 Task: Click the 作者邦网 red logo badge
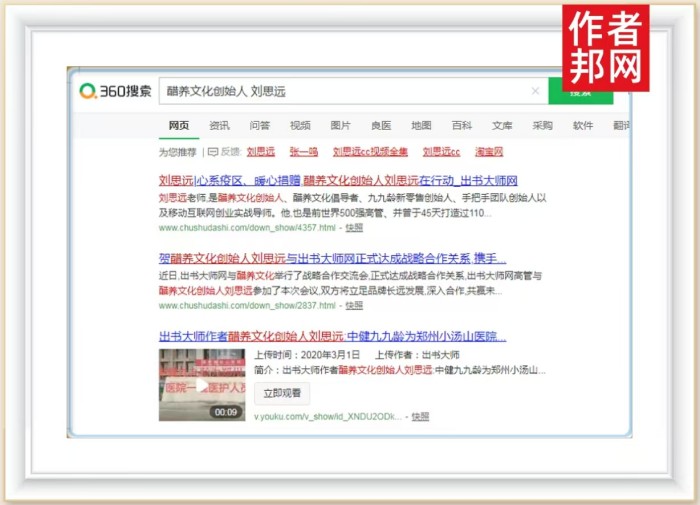(605, 48)
